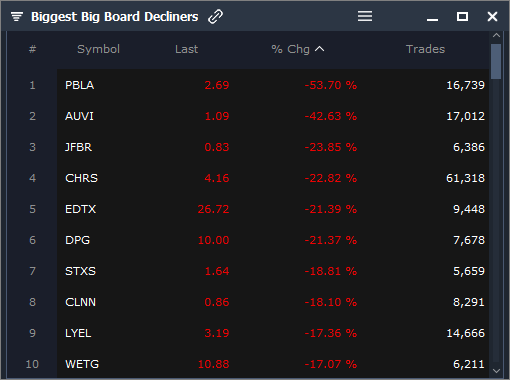Screen dimensions: 510x380
Task: Click the LYEL trades count 14,666
Action: [465, 333]
